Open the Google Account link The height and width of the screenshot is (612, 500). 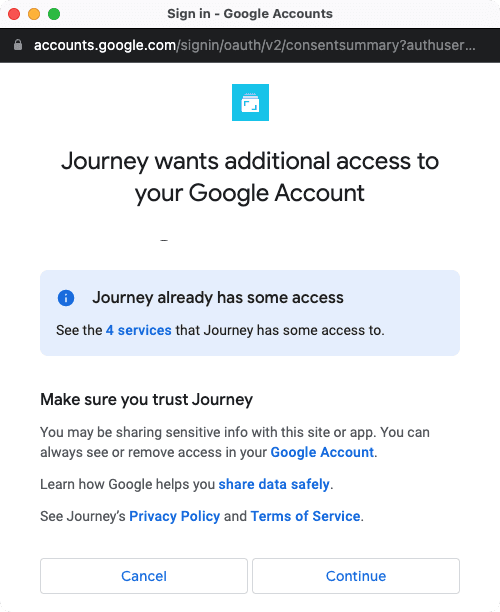322,452
